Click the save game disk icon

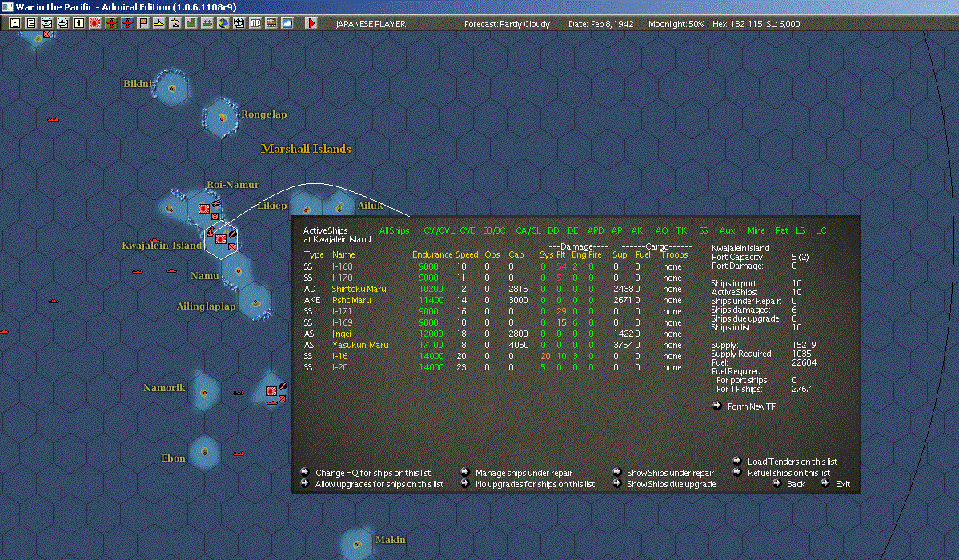point(15,23)
